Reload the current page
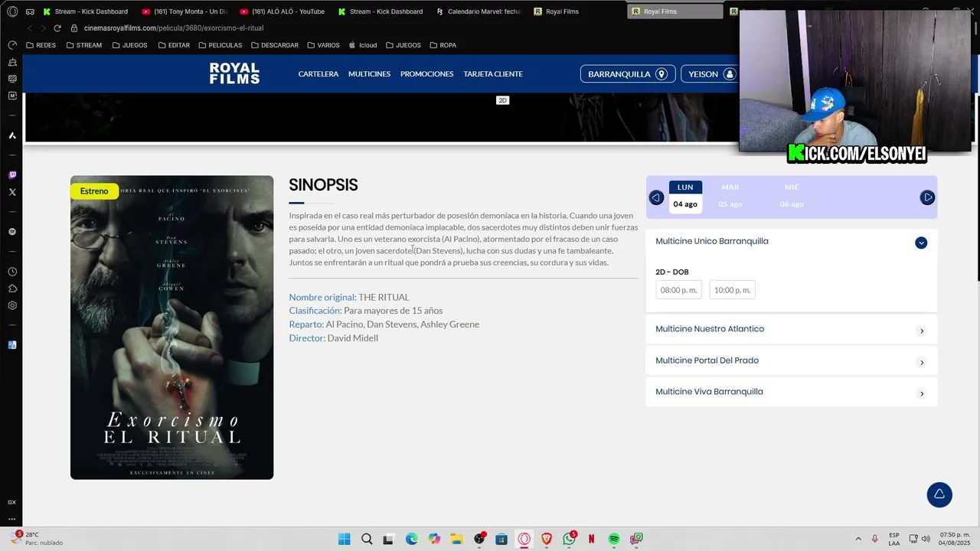Viewport: 980px width, 551px height. pyautogui.click(x=57, y=28)
